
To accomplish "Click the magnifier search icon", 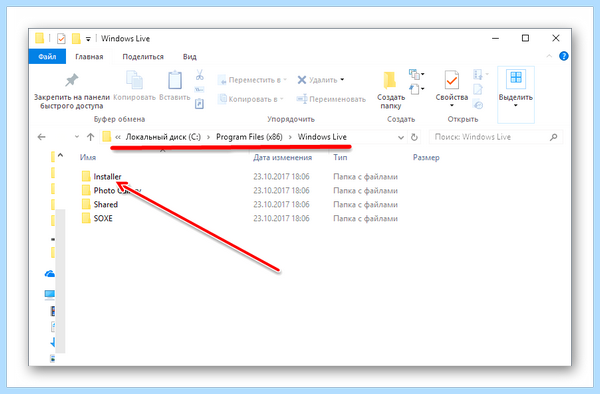I will pos(553,137).
